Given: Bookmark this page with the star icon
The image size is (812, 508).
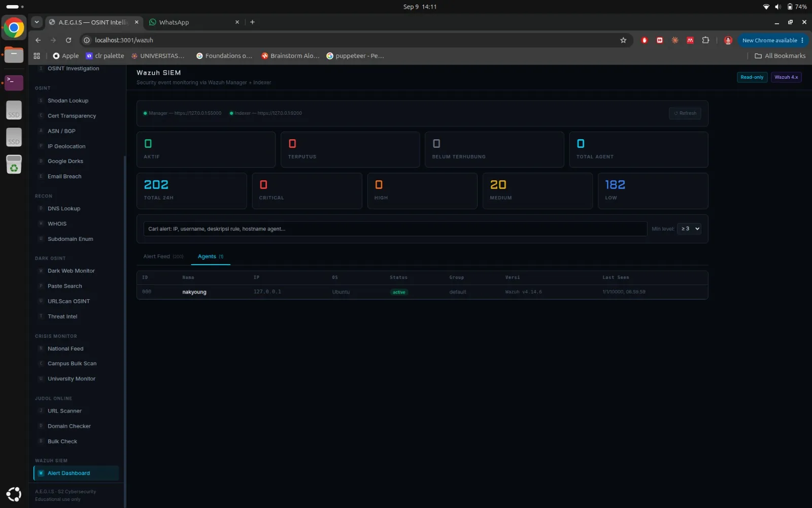Looking at the screenshot, I should (623, 40).
